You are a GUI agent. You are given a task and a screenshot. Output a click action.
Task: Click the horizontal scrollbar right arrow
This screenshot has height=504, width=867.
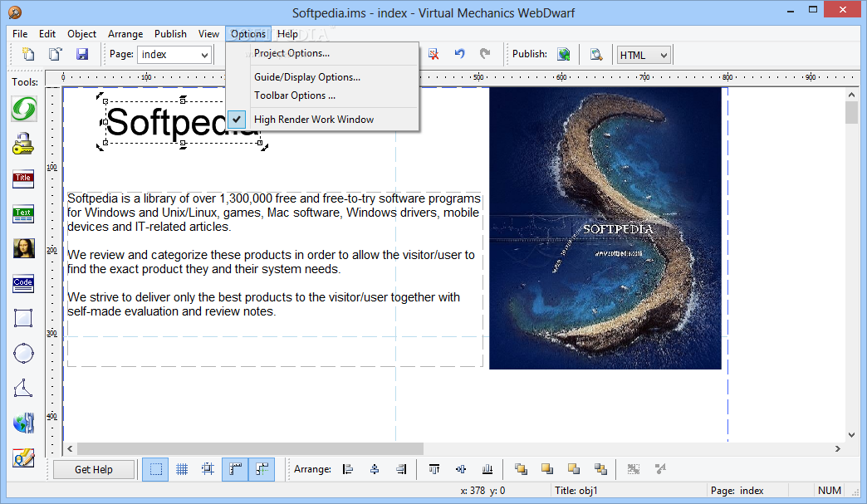click(x=838, y=448)
